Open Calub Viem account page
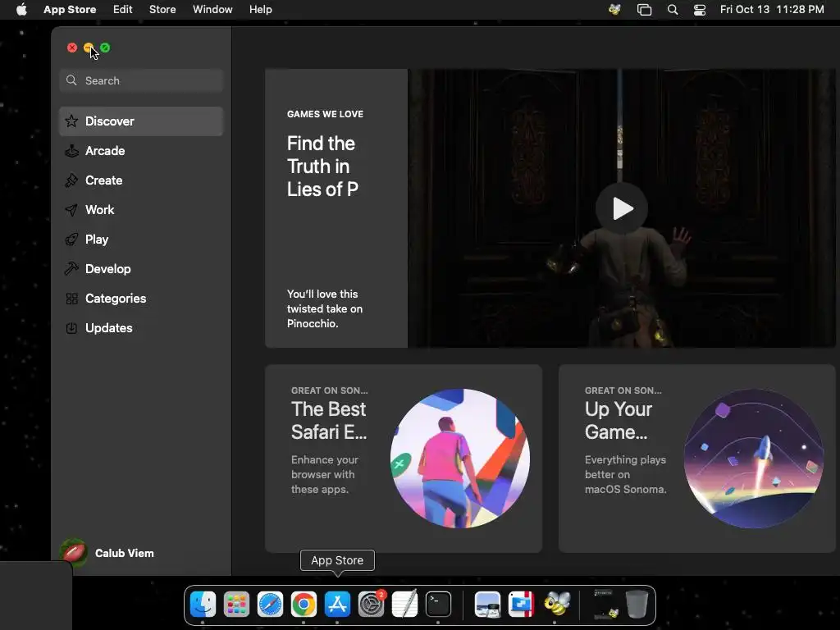The width and height of the screenshot is (840, 630). click(x=107, y=553)
